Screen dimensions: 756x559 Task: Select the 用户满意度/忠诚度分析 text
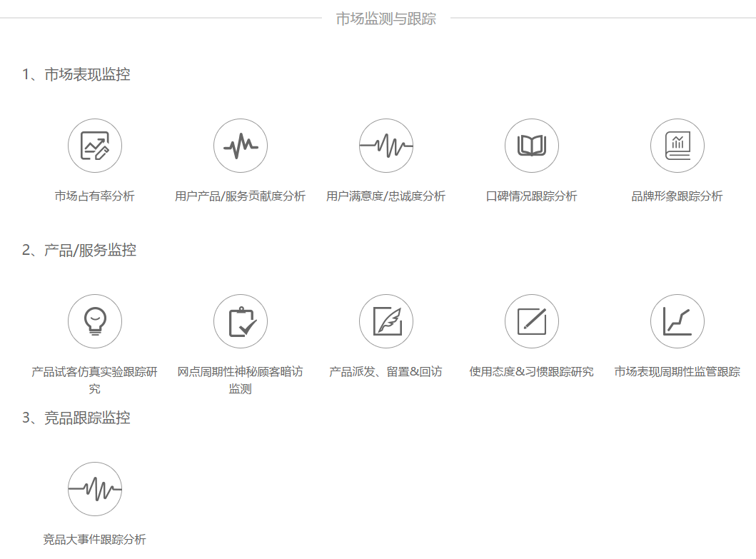click(x=385, y=196)
